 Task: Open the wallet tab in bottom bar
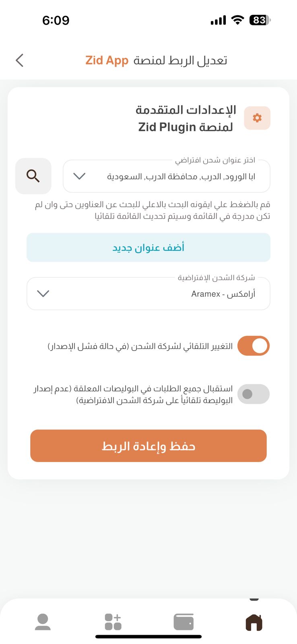(x=184, y=622)
